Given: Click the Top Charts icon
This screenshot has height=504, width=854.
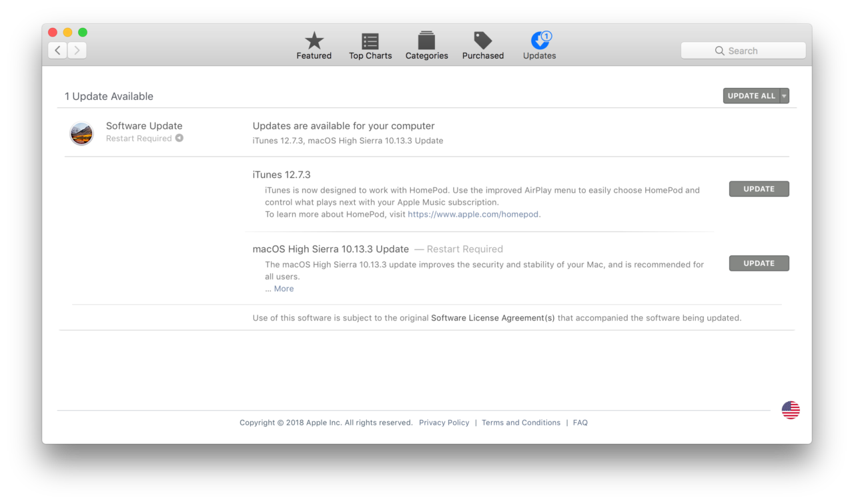Looking at the screenshot, I should (370, 40).
